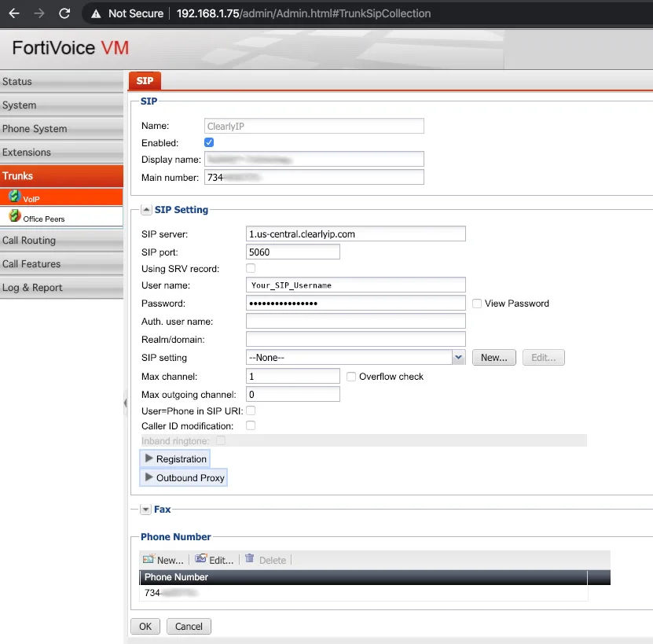Expand the Fax section
The width and height of the screenshot is (653, 644).
[145, 510]
